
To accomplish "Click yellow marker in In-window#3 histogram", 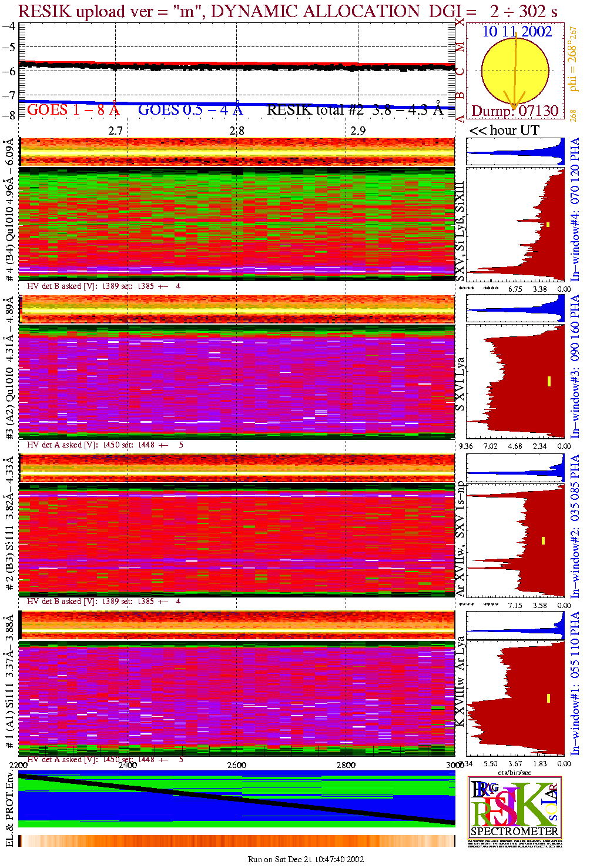I will 549,381.
